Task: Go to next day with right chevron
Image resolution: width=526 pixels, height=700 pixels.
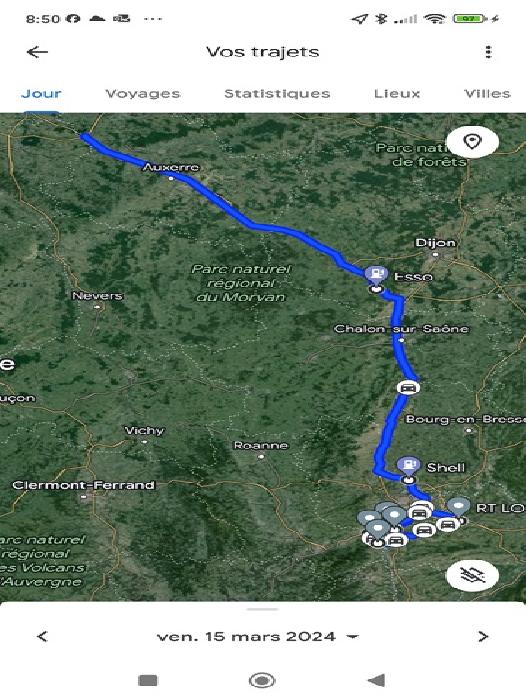Action: click(x=483, y=636)
